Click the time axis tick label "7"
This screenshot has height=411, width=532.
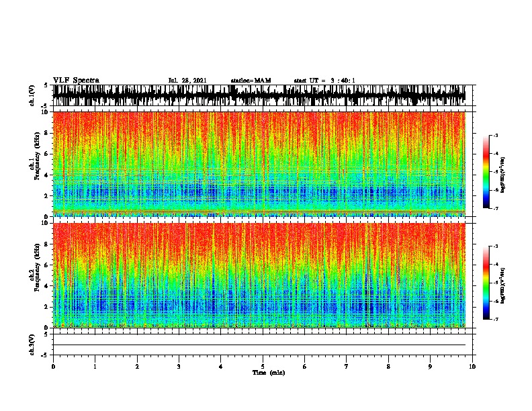click(347, 367)
